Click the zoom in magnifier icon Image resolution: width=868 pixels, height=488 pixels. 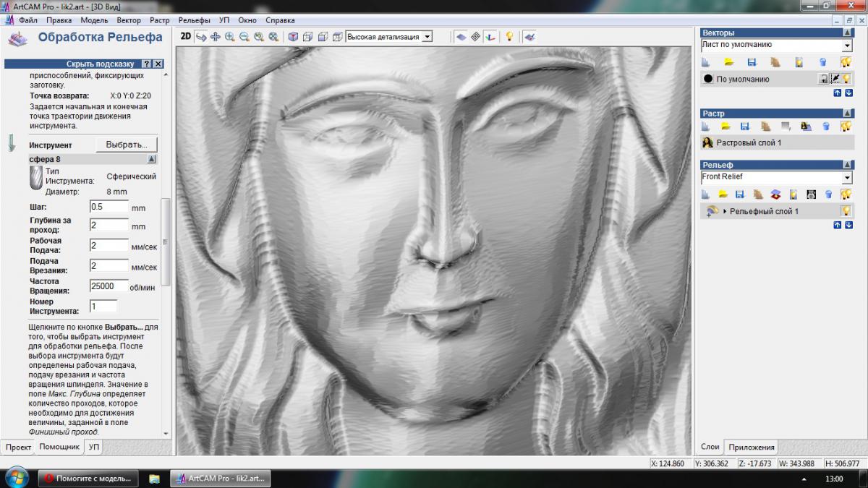coord(230,36)
